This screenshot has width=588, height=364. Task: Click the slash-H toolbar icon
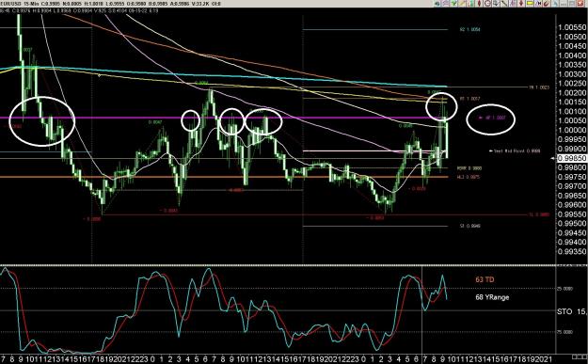point(538,4)
